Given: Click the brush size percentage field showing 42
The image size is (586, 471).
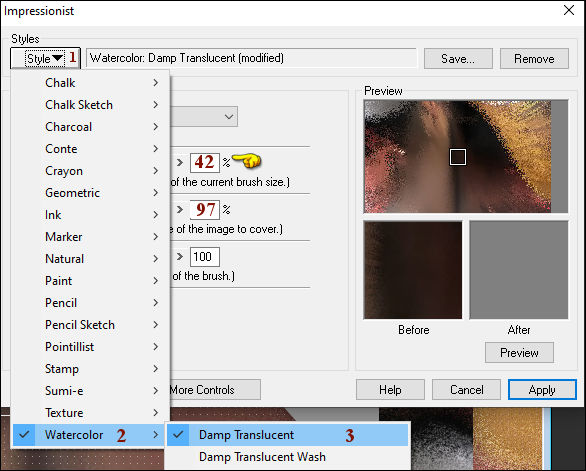Looking at the screenshot, I should [204, 162].
